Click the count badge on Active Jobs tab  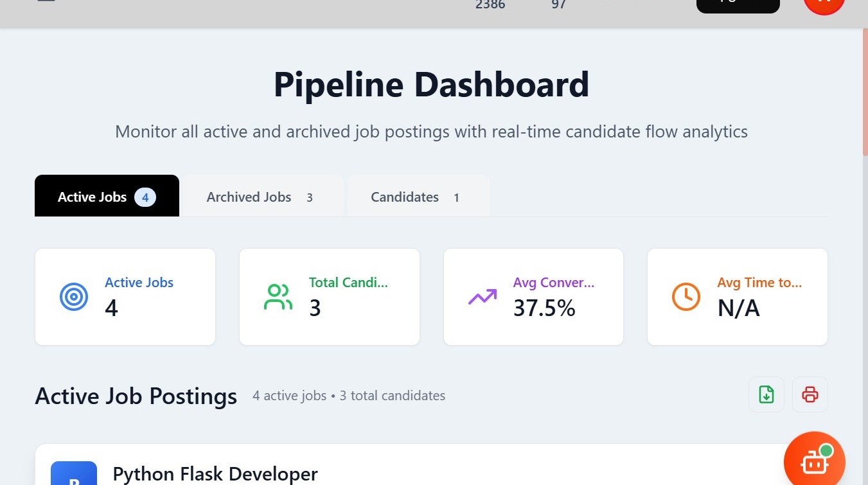[x=145, y=197]
